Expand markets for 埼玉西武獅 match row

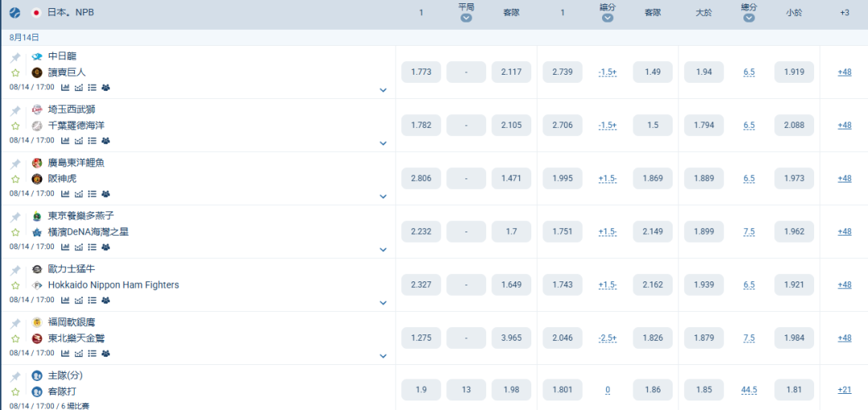tap(383, 143)
